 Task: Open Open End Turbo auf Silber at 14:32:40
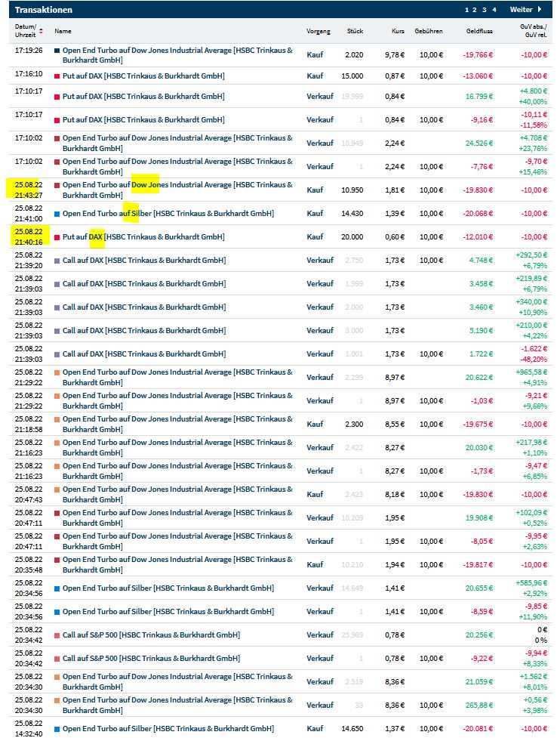pos(168,729)
